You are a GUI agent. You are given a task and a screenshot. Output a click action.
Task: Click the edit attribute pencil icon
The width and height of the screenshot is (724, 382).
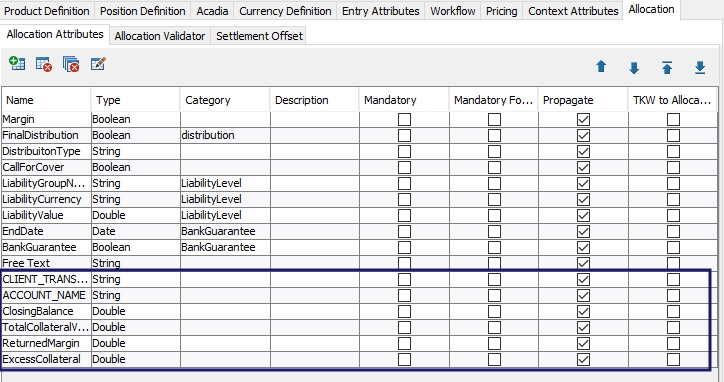98,64
